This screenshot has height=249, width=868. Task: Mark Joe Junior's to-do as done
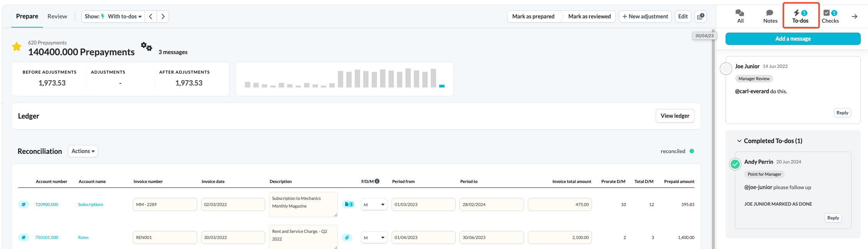(x=726, y=69)
